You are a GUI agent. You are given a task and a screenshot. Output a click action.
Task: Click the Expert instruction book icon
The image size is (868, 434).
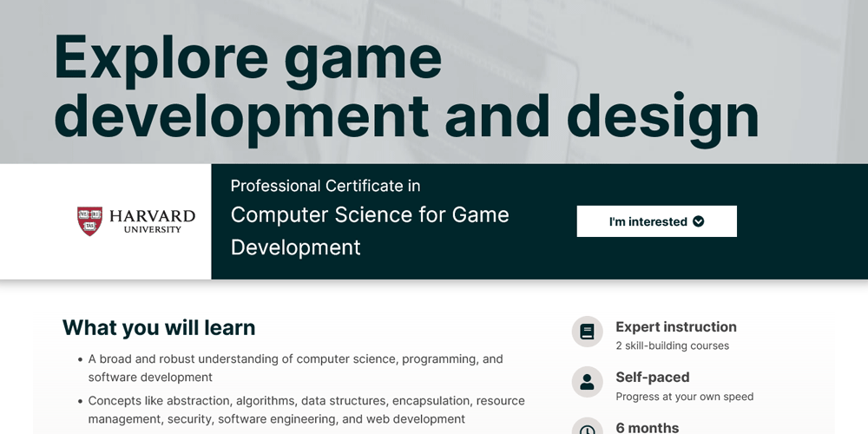(x=587, y=332)
